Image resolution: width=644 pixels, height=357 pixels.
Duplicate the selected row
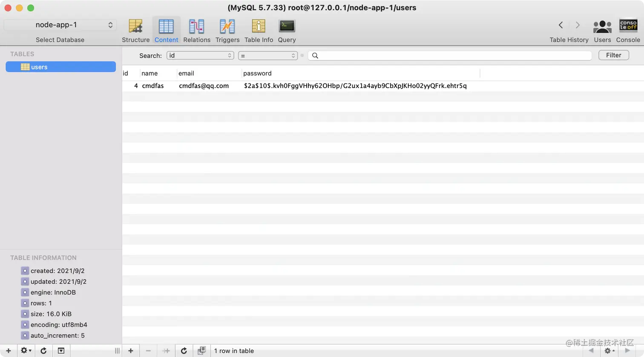point(166,351)
